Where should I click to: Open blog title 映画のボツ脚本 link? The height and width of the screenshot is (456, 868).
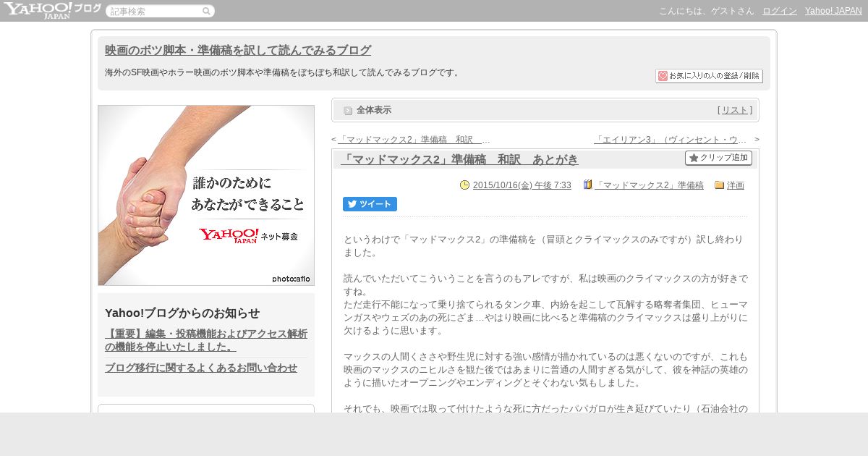point(238,50)
